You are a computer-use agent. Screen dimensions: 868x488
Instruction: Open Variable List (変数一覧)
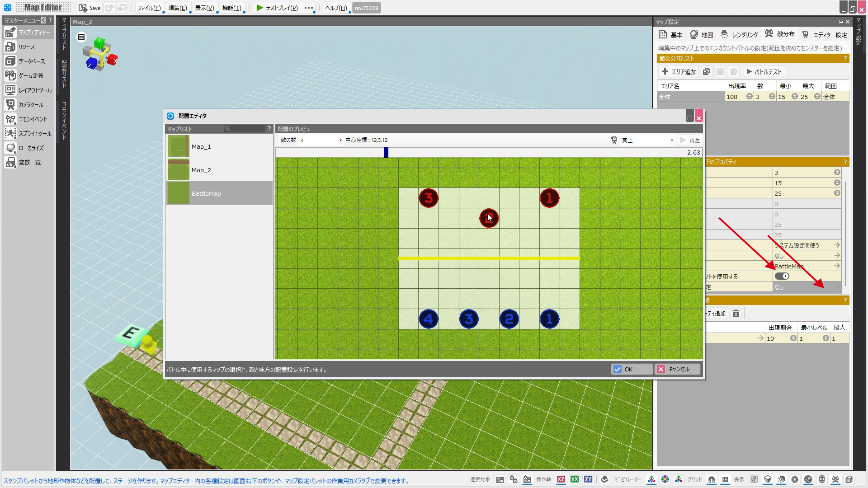click(x=27, y=162)
